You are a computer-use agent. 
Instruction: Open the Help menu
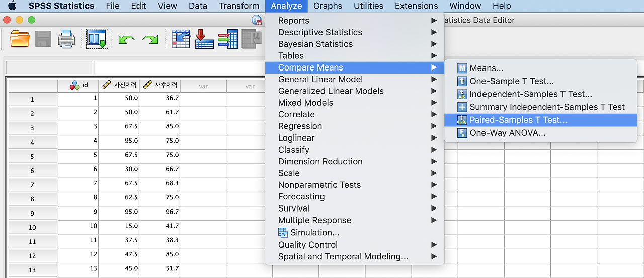(502, 6)
